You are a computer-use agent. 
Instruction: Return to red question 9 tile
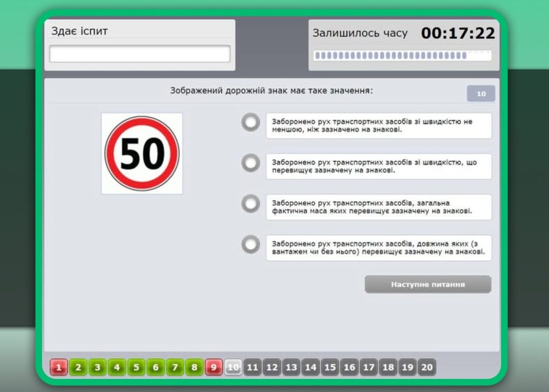[214, 367]
